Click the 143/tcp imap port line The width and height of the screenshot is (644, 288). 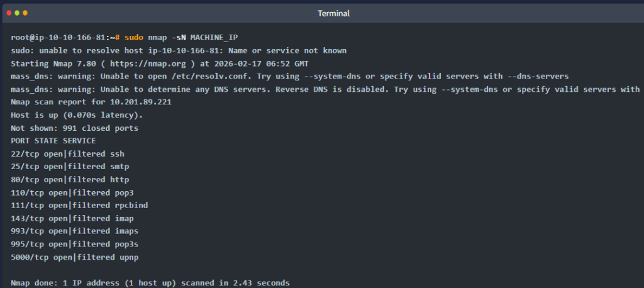(x=72, y=218)
